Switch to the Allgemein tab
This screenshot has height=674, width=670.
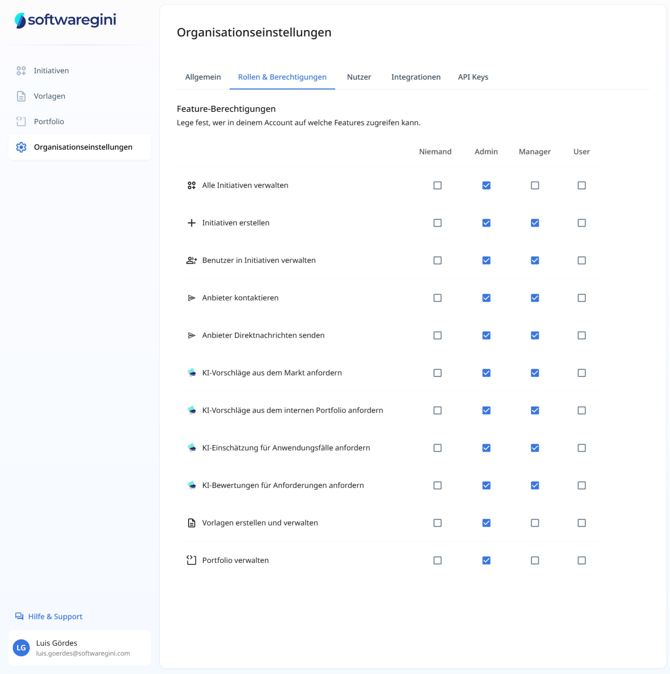pyautogui.click(x=203, y=77)
